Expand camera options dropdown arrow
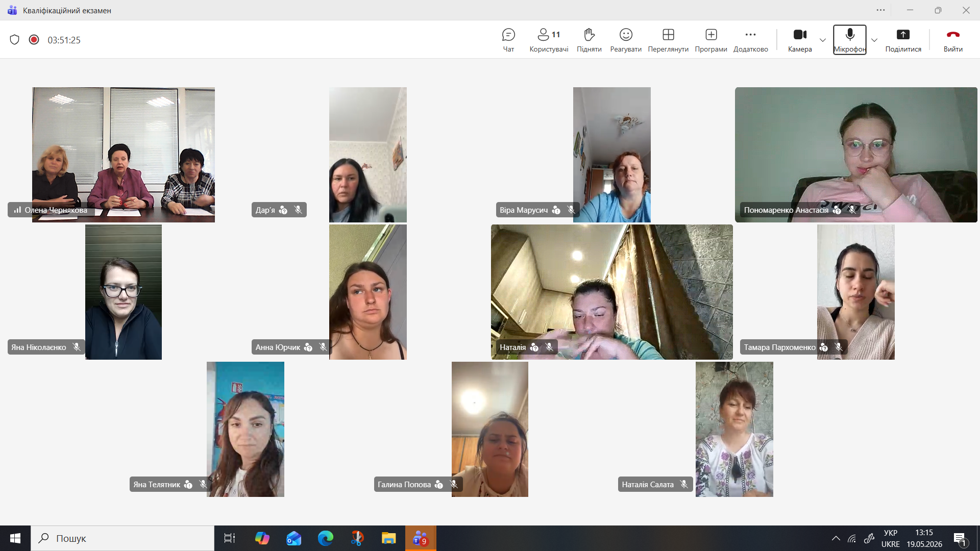The width and height of the screenshot is (980, 551). coord(823,40)
